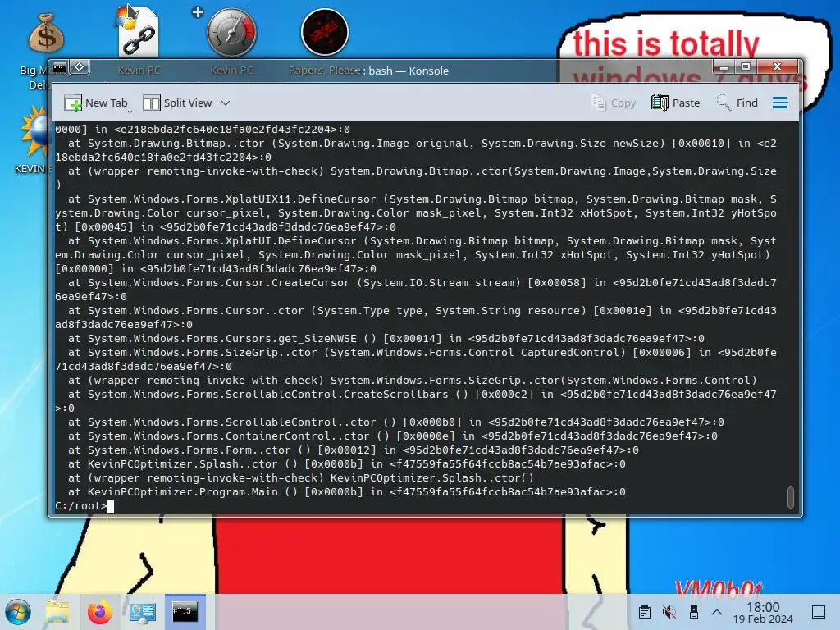Image resolution: width=840 pixels, height=630 pixels.
Task: Launch Firefox from the taskbar
Action: [99, 612]
